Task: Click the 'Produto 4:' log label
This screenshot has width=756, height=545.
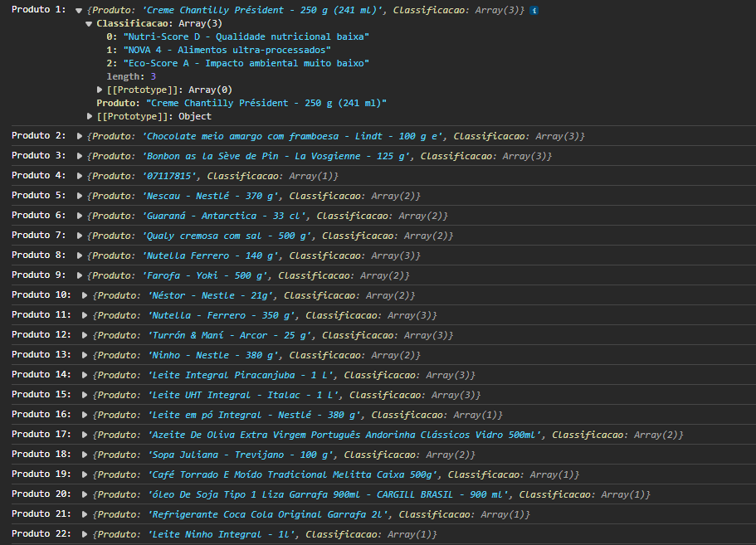Action: click(38, 175)
